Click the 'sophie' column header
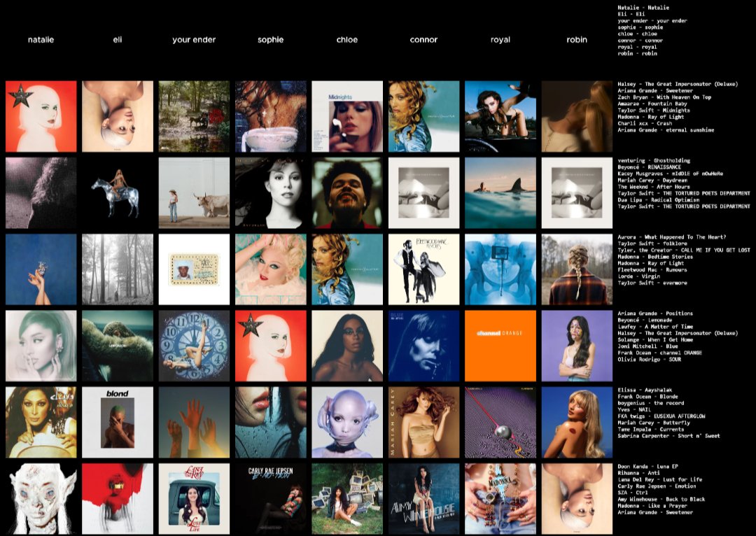The width and height of the screenshot is (756, 536). point(270,39)
